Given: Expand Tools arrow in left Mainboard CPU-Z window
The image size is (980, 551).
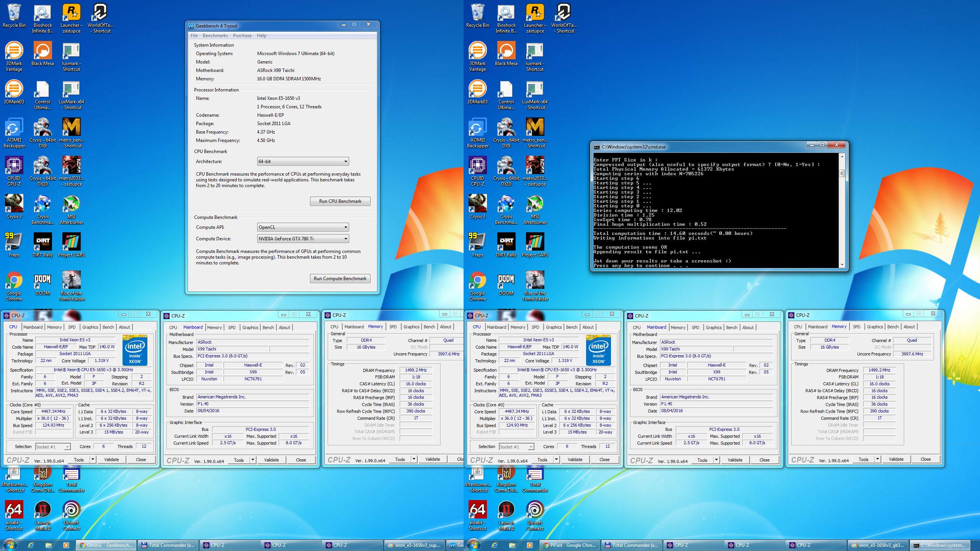Looking at the screenshot, I should pos(253,460).
